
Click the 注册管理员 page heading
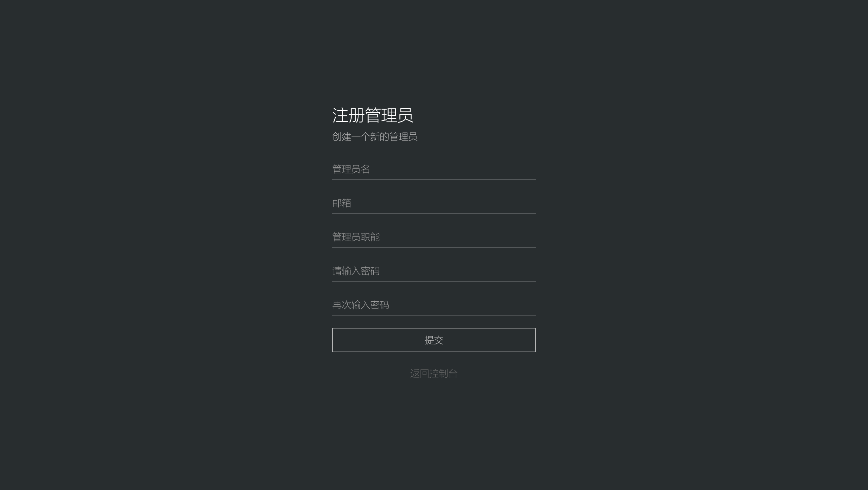click(373, 115)
